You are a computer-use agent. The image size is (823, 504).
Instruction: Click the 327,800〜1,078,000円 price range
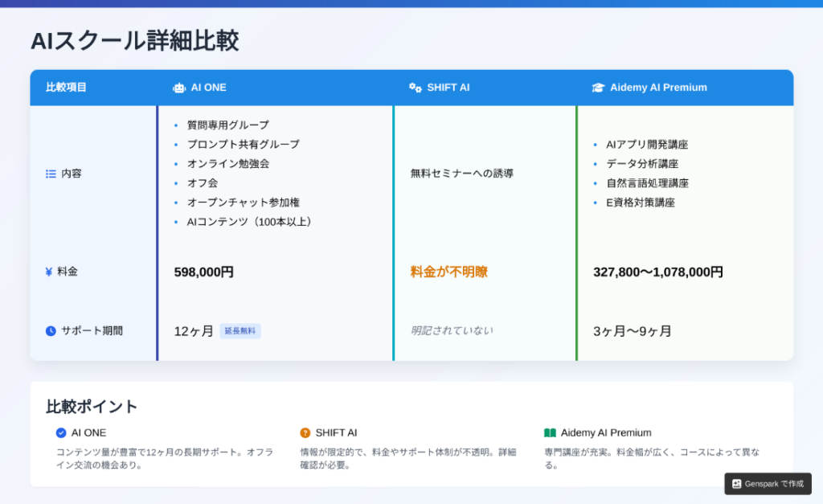coord(657,272)
